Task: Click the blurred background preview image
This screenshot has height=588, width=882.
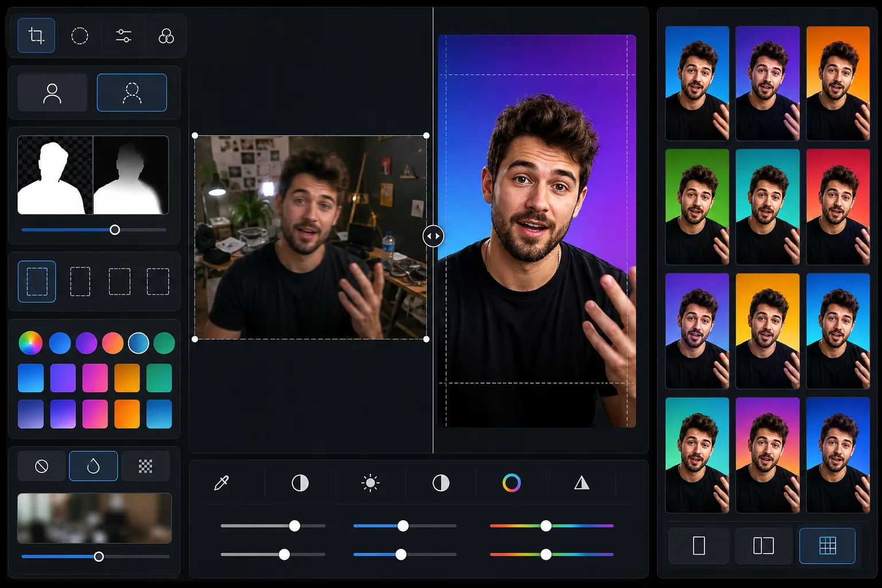Action: [94, 518]
